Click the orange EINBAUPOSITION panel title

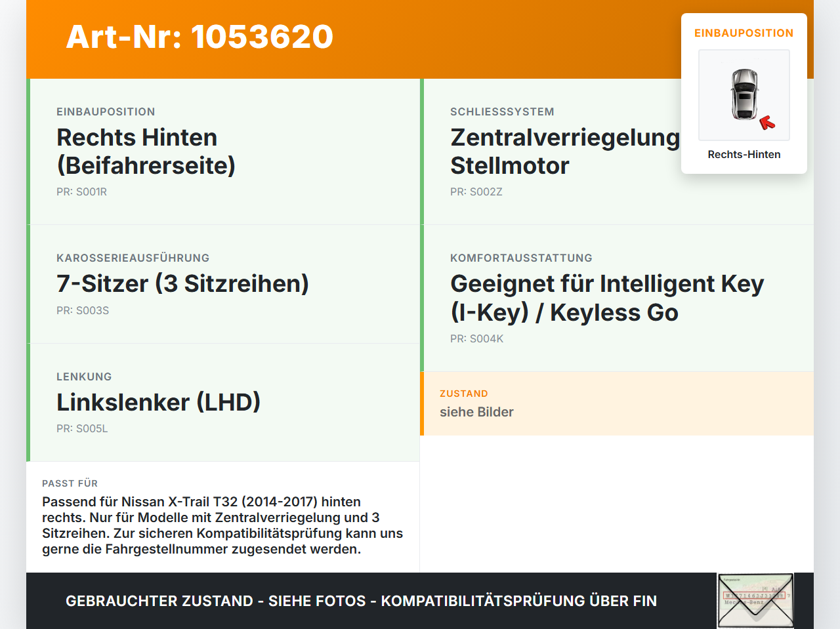pyautogui.click(x=744, y=33)
